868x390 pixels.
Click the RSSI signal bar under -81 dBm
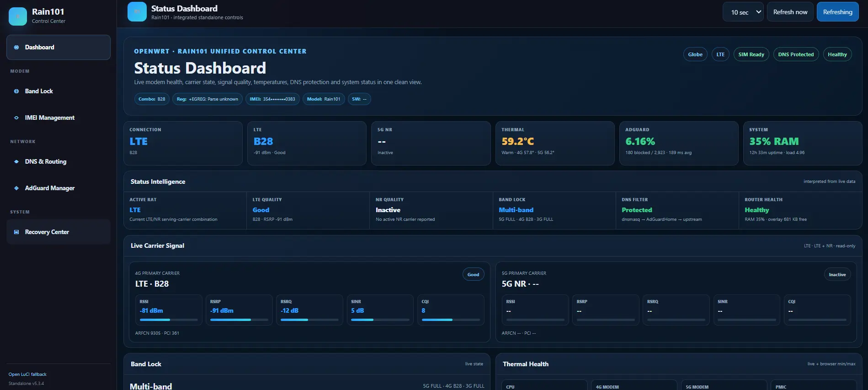169,320
